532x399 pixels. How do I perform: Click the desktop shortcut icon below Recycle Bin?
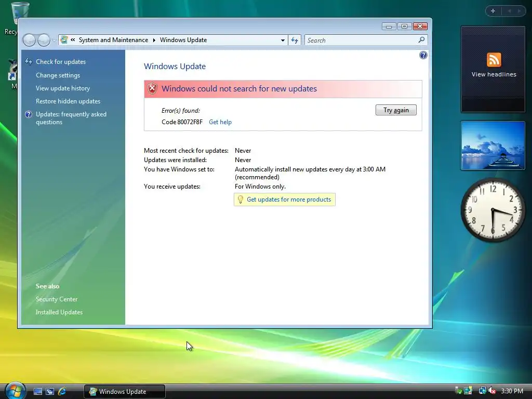[x=13, y=70]
